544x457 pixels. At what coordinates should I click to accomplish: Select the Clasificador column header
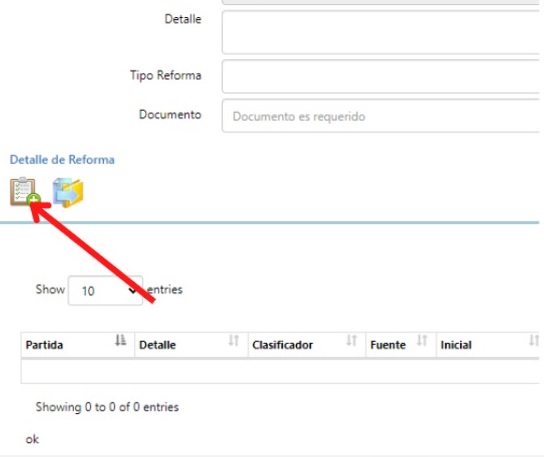click(x=307, y=345)
